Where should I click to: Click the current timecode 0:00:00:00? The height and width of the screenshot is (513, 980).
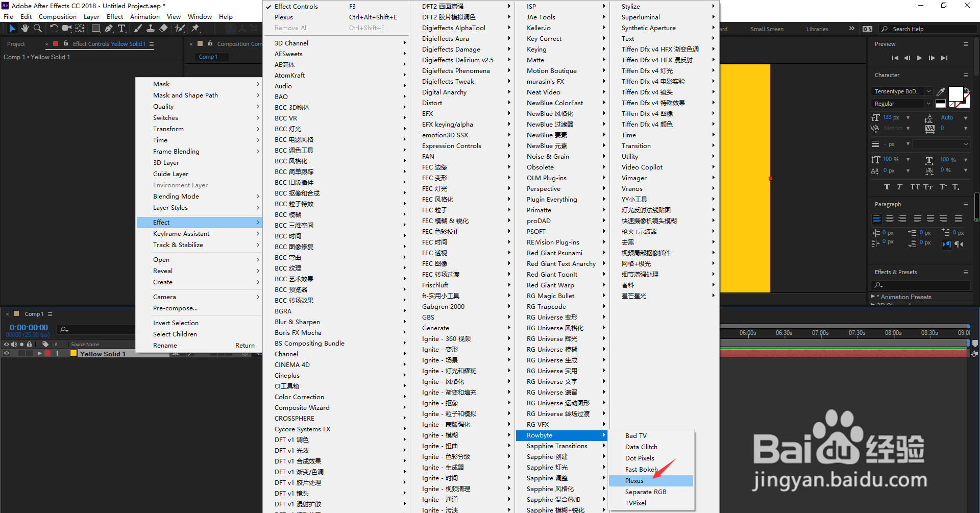(x=29, y=327)
